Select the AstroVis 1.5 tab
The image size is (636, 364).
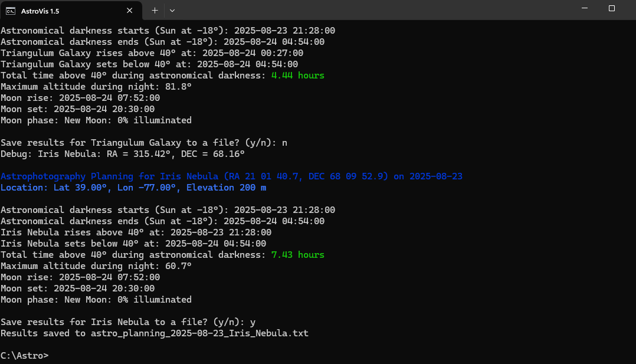71,11
